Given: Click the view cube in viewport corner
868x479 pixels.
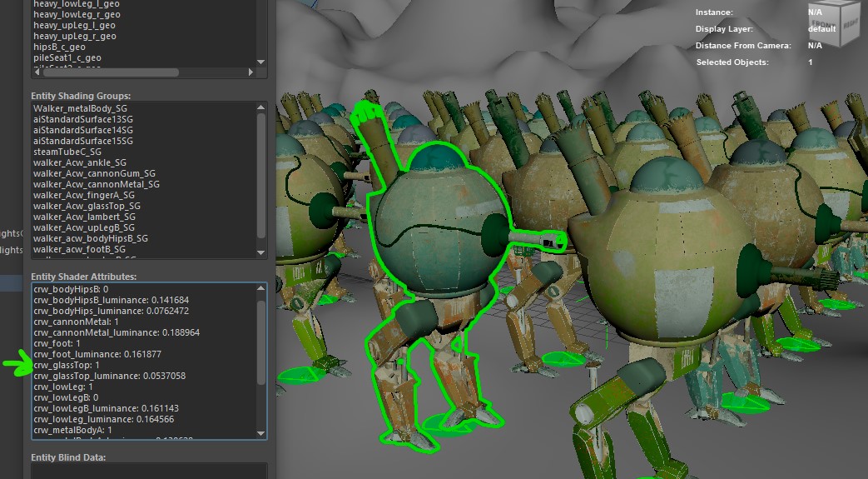Looking at the screenshot, I should [836, 23].
